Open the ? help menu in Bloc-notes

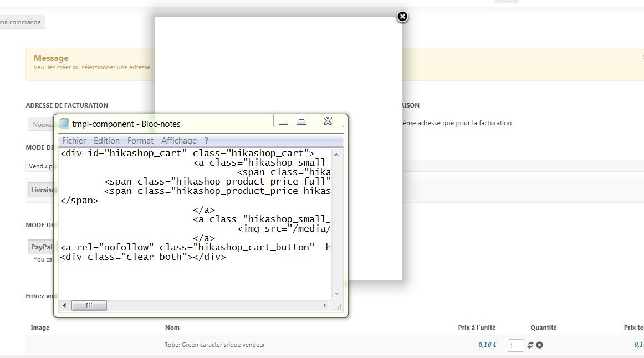207,141
